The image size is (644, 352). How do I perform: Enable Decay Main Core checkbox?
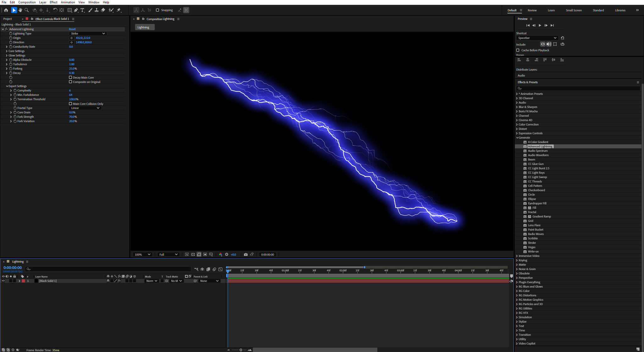[70, 77]
